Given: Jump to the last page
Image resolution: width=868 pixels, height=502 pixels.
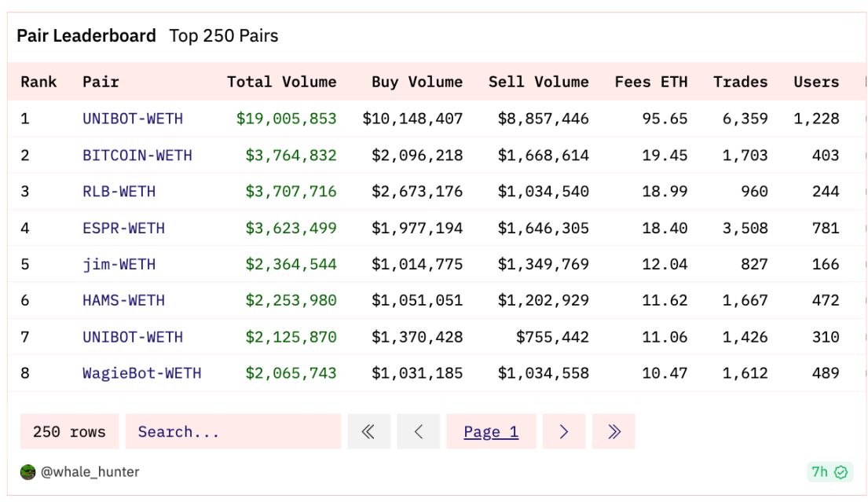Looking at the screenshot, I should (x=613, y=431).
